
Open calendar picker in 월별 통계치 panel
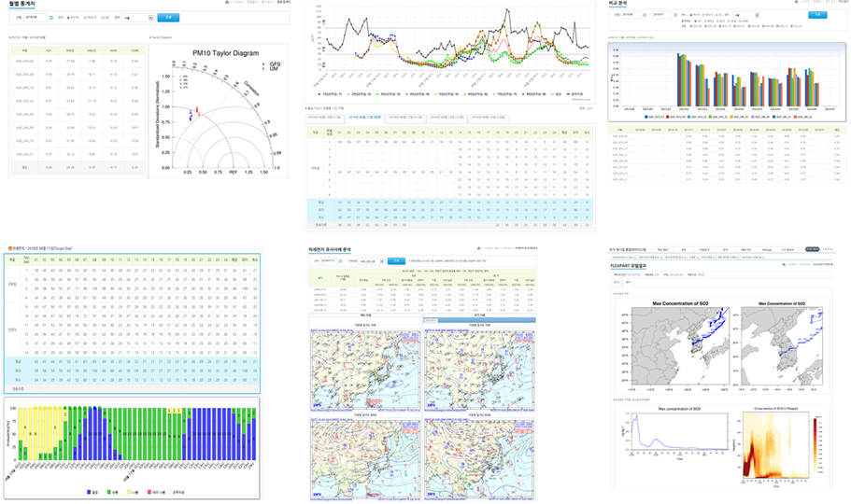click(51, 18)
